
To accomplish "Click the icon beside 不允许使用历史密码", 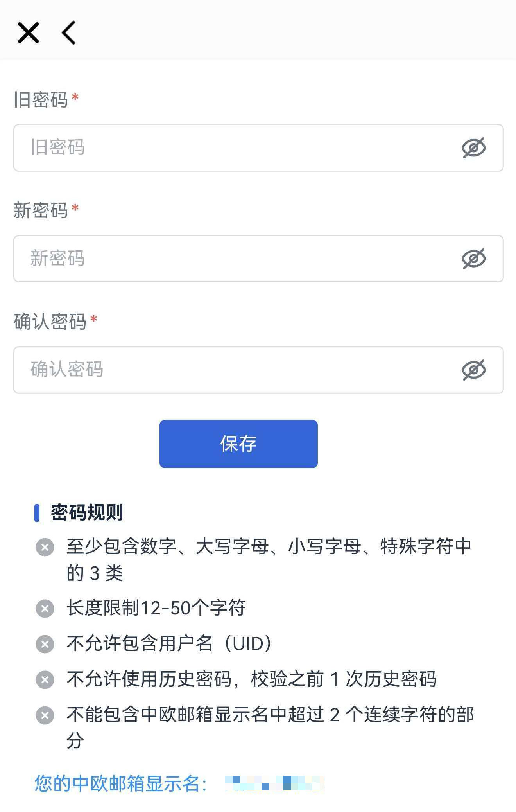I will pyautogui.click(x=45, y=679).
